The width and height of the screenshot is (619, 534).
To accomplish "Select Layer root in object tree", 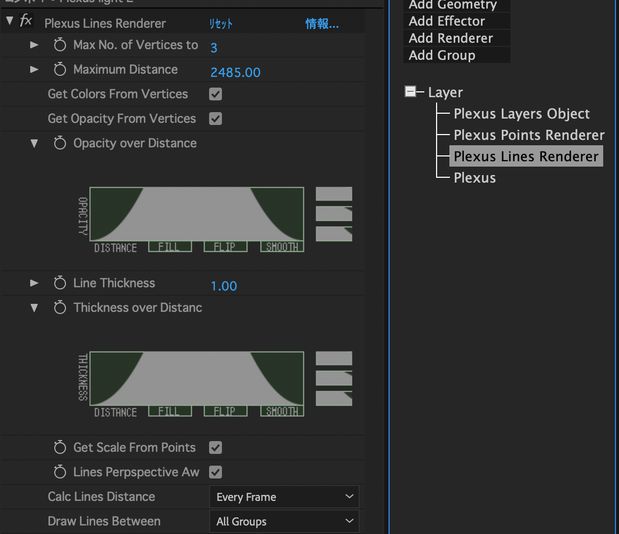I will click(445, 92).
